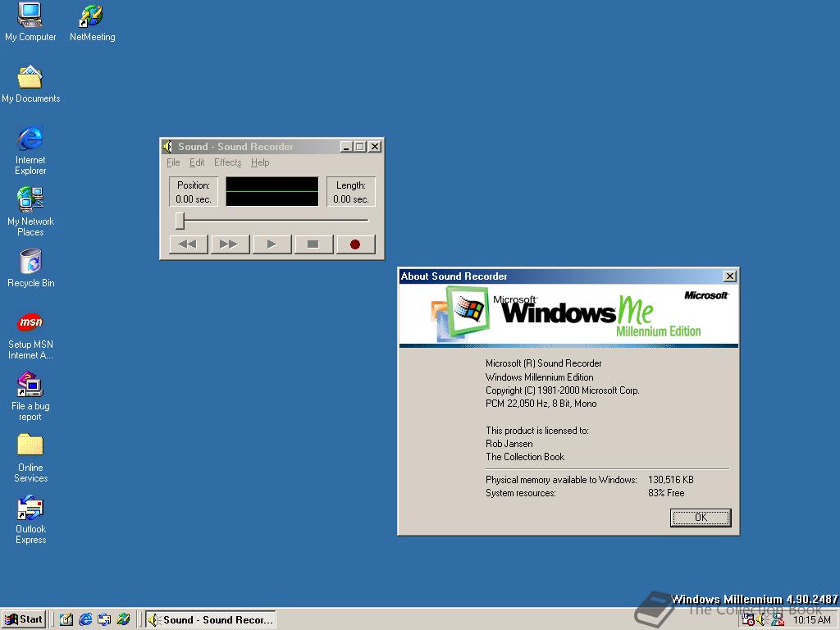Select the NetMeeting desktop shortcut
This screenshot has width=840, height=630.
[x=92, y=22]
